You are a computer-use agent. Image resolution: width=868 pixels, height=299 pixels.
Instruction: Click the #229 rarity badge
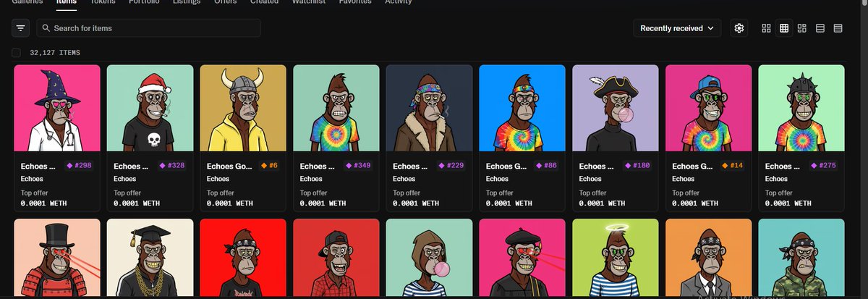(x=453, y=166)
